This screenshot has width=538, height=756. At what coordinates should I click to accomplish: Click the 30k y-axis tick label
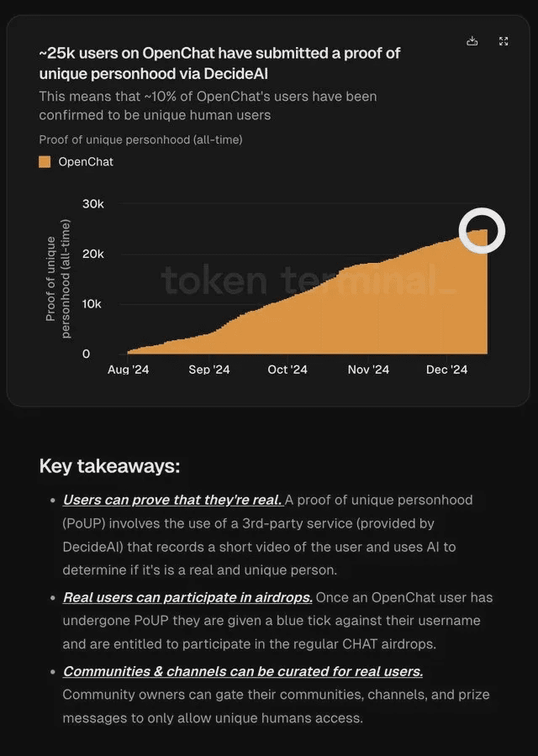[92, 204]
